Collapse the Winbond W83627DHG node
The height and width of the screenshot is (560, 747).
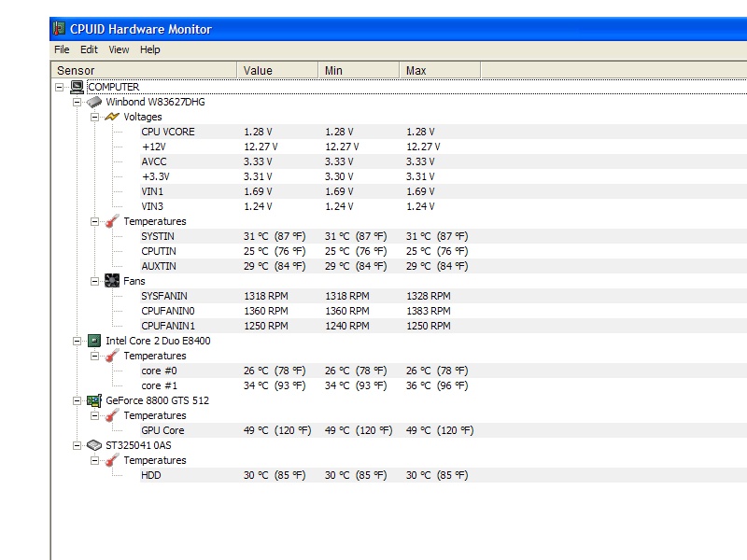[x=77, y=102]
